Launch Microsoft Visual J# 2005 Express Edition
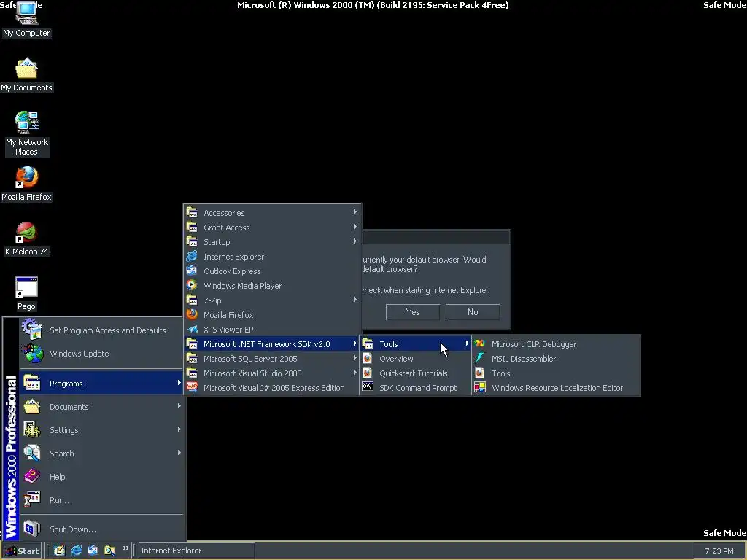The width and height of the screenshot is (747, 560). point(272,388)
